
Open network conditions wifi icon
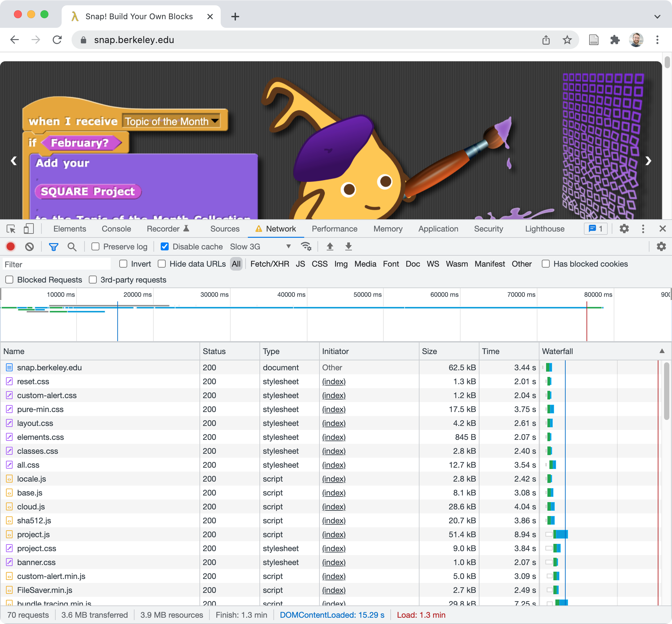coord(306,246)
